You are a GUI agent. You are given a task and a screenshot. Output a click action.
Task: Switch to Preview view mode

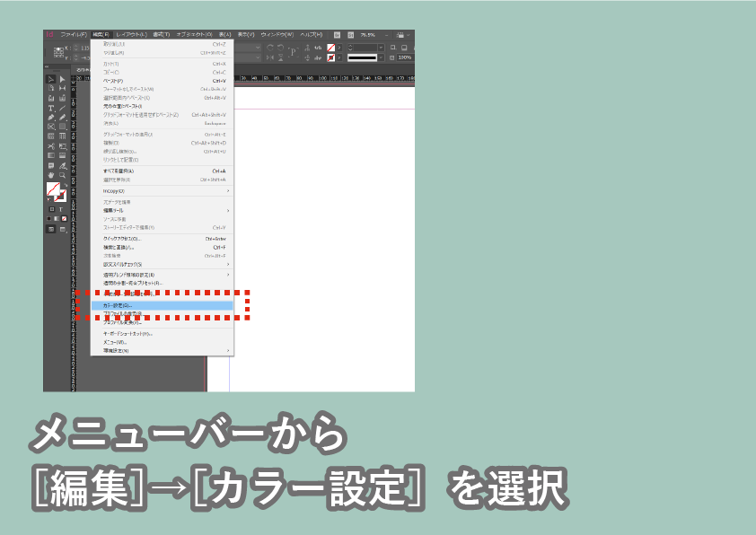pos(63,230)
